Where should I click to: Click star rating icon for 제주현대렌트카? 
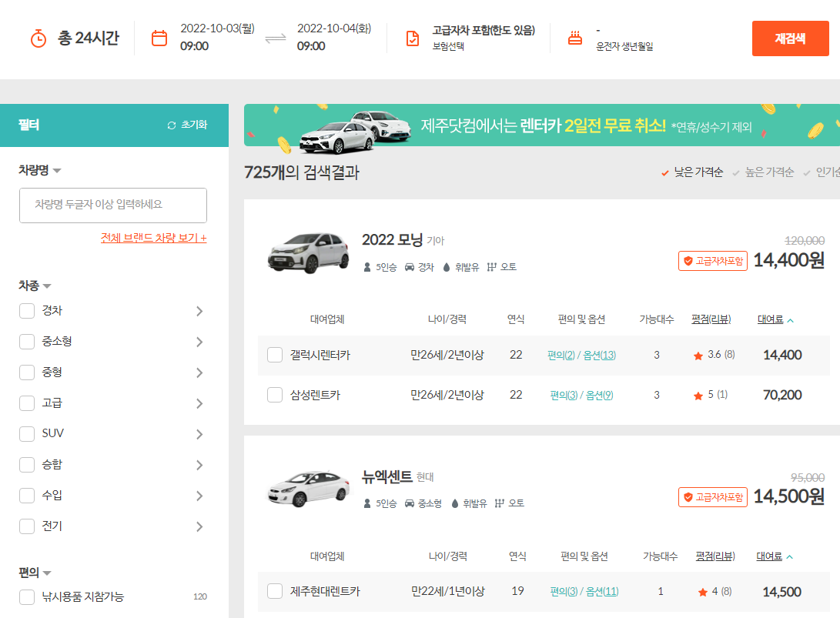click(702, 593)
